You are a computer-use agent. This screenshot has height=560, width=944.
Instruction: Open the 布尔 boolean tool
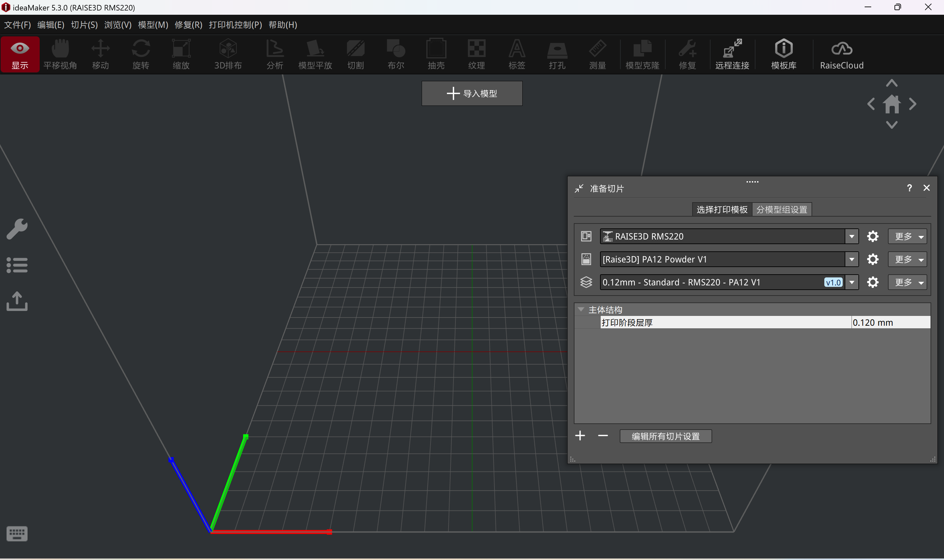(396, 54)
